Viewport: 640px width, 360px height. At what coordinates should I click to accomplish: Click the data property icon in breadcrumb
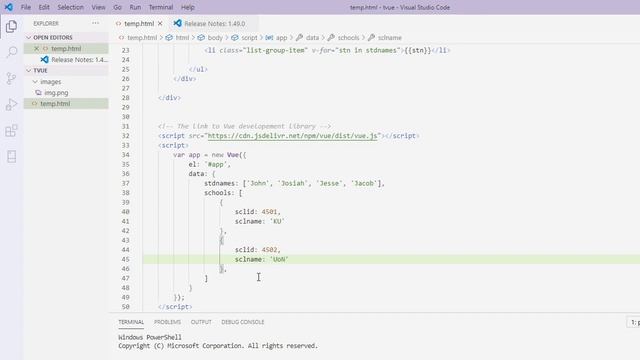point(300,38)
